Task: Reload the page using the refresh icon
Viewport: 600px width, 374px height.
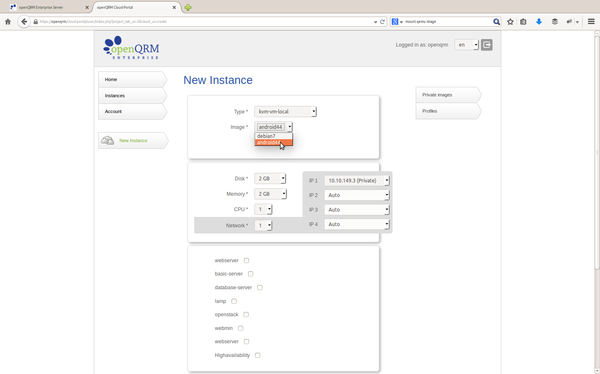Action: (x=382, y=22)
